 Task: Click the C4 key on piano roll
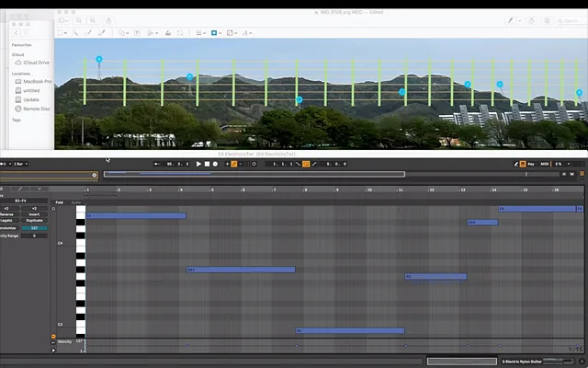coord(80,243)
